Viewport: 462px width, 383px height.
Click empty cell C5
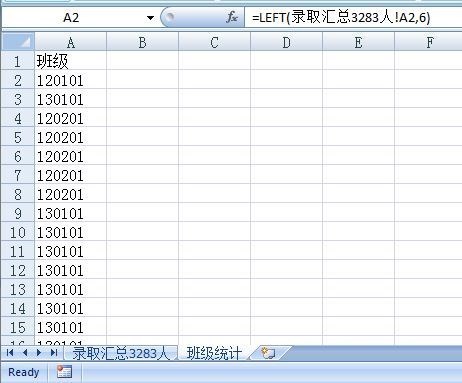click(214, 137)
